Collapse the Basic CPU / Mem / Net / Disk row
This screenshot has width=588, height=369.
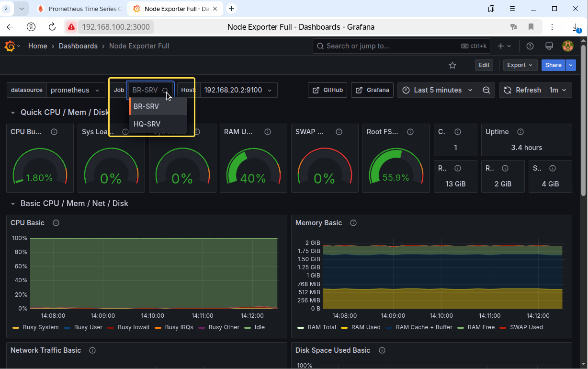13,203
